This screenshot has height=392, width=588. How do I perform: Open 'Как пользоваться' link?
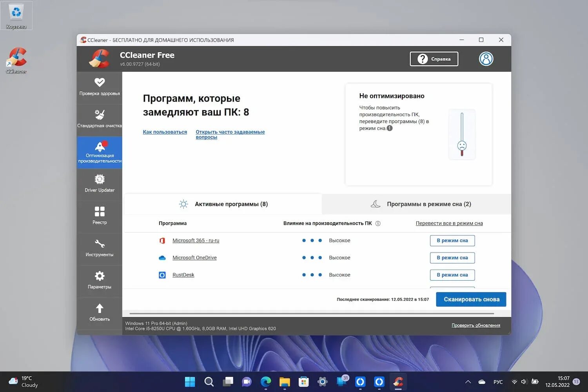point(165,132)
